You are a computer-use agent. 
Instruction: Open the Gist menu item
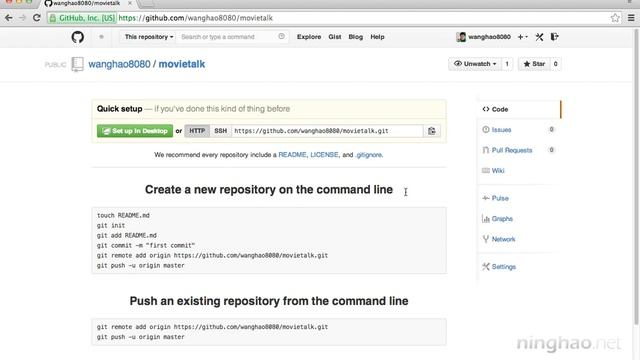pos(335,37)
